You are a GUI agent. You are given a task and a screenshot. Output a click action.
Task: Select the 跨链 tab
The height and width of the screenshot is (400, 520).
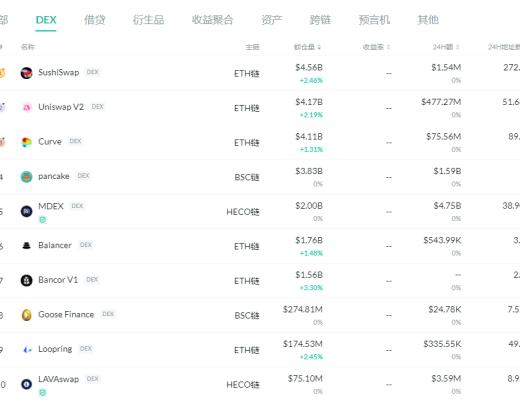(x=320, y=20)
